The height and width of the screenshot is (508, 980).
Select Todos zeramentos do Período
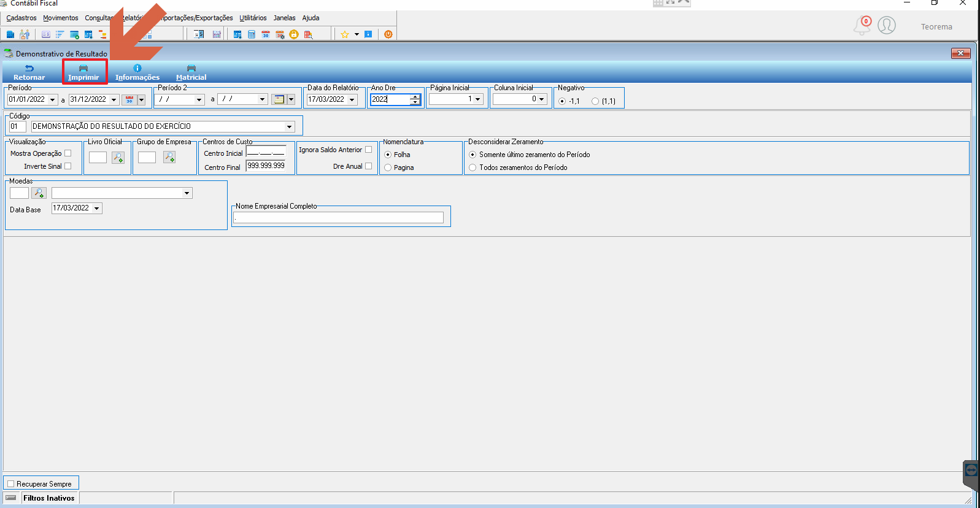[473, 167]
